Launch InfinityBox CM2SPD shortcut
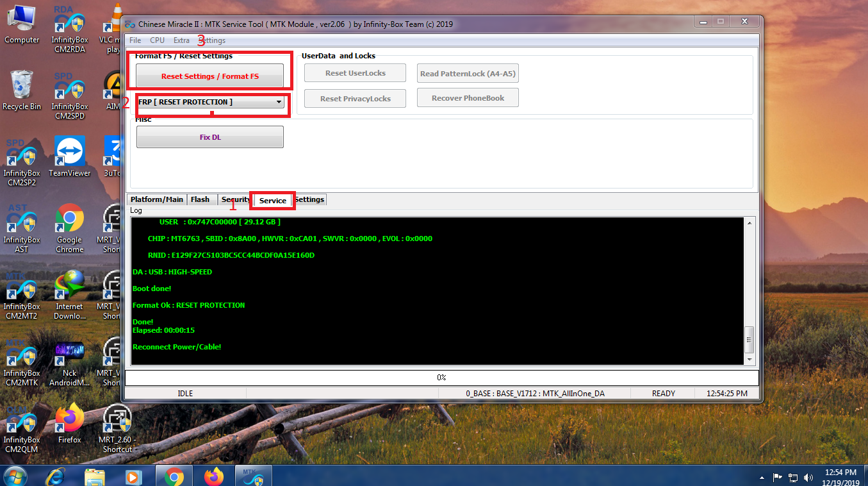 (70, 95)
